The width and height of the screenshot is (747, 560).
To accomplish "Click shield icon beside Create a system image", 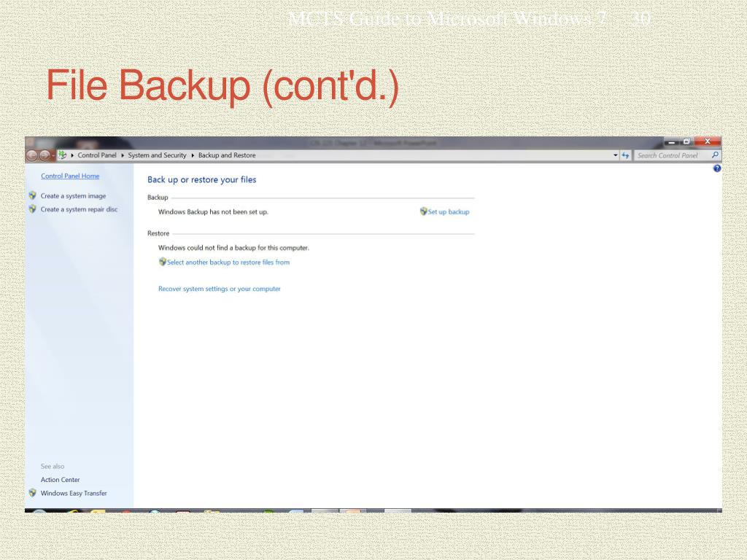I will (32, 195).
